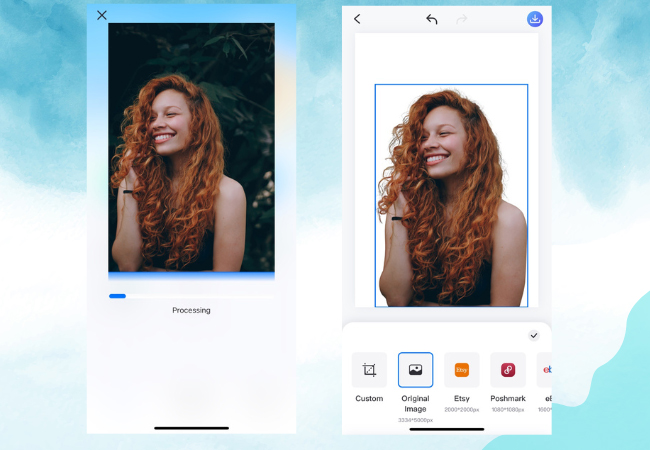Screen dimensions: 650x450
Task: Tap the Original Image label
Action: click(x=415, y=403)
